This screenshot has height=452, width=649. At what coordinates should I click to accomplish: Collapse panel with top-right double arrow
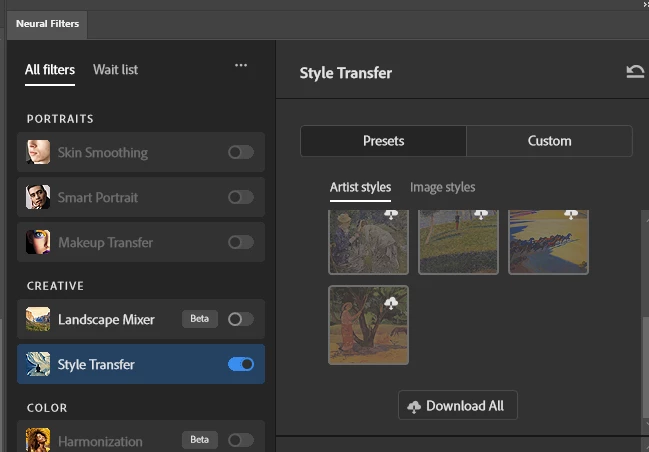pyautogui.click(x=646, y=4)
